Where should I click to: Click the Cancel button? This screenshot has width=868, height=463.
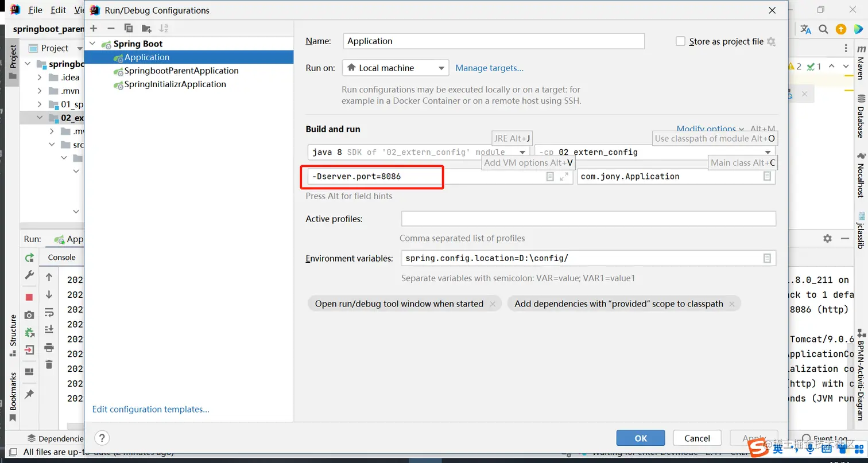point(697,438)
